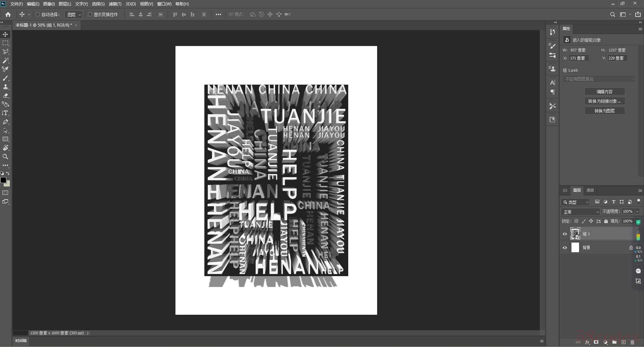Image resolution: width=644 pixels, height=347 pixels.
Task: Select the Pen tool
Action: pos(5,122)
